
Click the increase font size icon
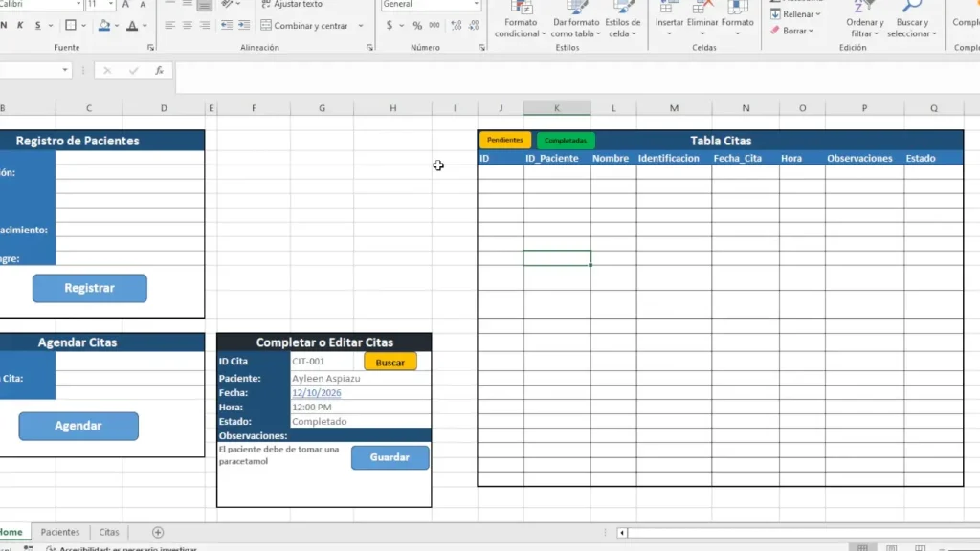click(x=125, y=5)
